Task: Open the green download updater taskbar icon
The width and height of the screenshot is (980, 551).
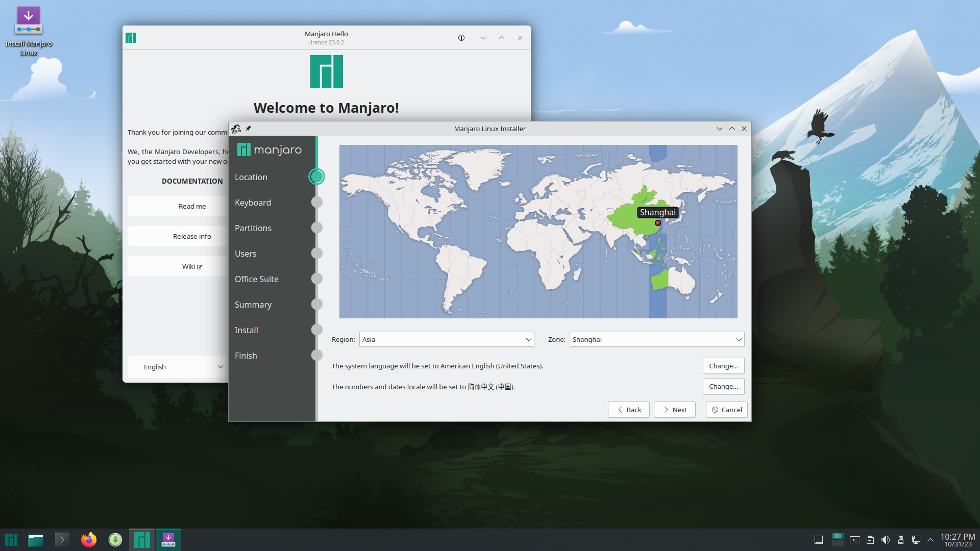Action: click(x=115, y=540)
